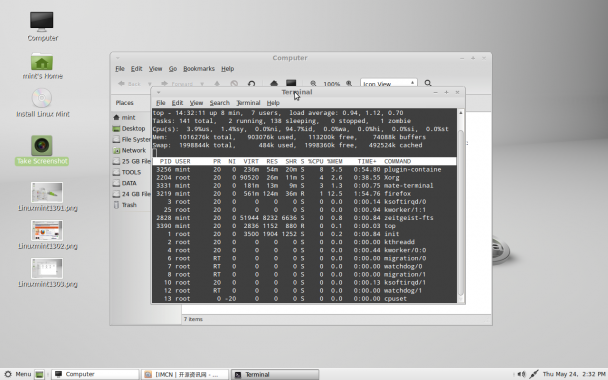Image resolution: width=608 pixels, height=380 pixels.
Task: Open Terminal menu in Terminal window
Action: [248, 103]
